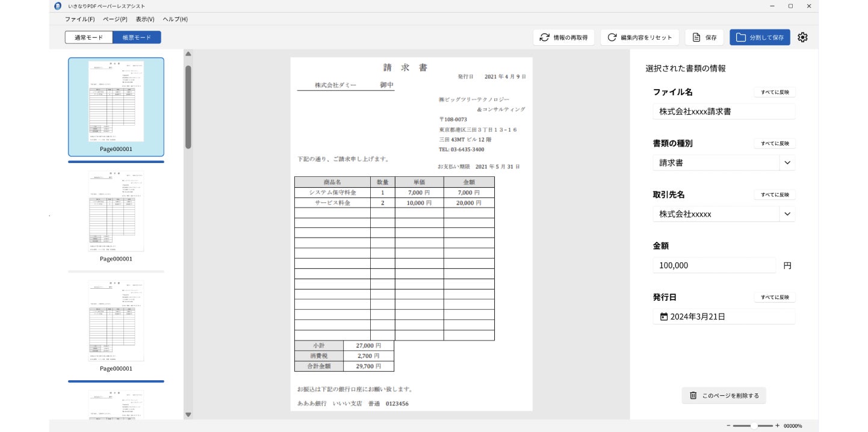Expand the 書類の種別 dropdown arrow
The image size is (868, 432).
pos(787,162)
